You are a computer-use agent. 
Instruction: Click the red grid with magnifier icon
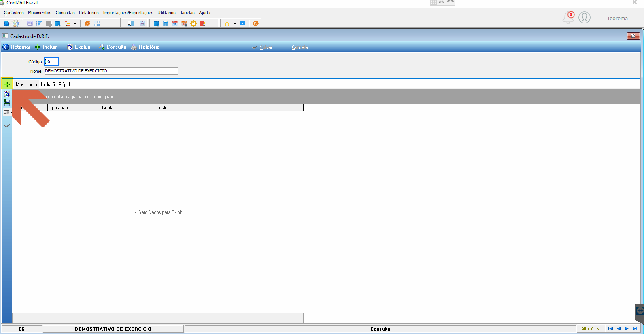[x=203, y=23]
